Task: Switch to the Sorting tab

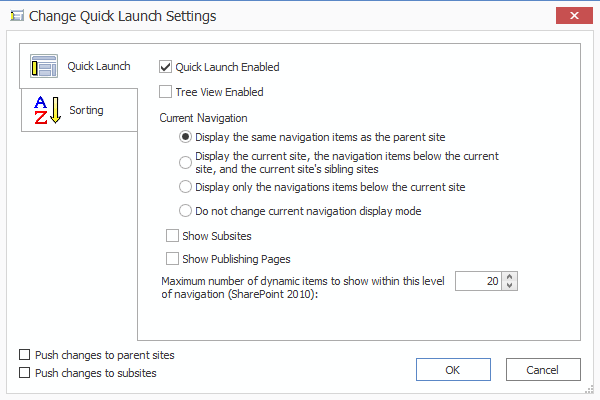Action: [x=86, y=110]
